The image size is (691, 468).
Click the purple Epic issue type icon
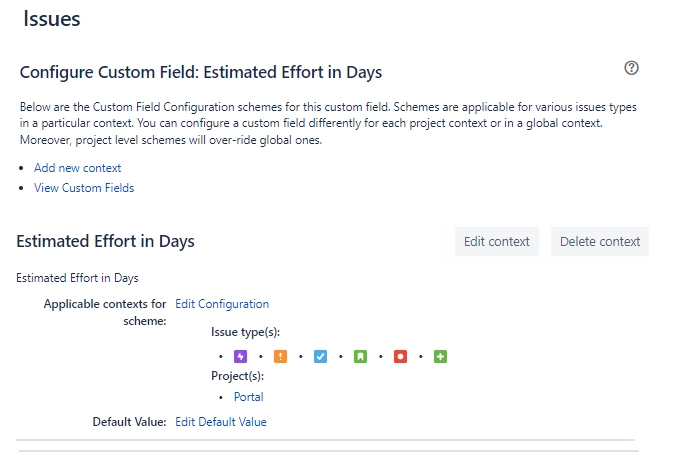pyautogui.click(x=240, y=356)
